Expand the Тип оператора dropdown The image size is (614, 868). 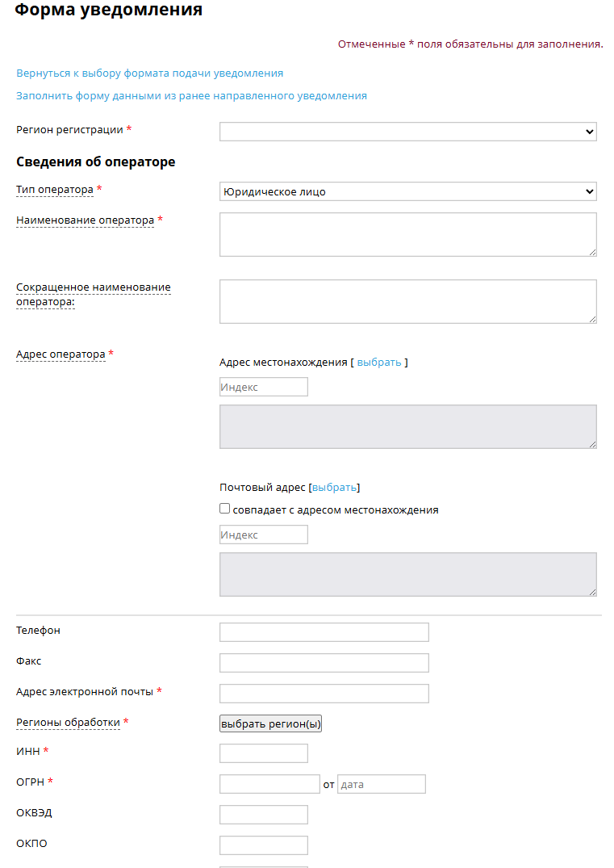click(407, 191)
